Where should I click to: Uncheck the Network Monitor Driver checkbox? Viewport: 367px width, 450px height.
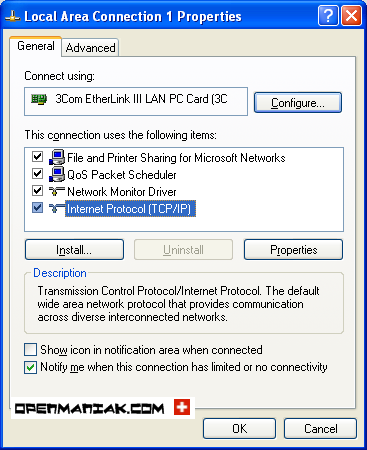click(x=37, y=191)
